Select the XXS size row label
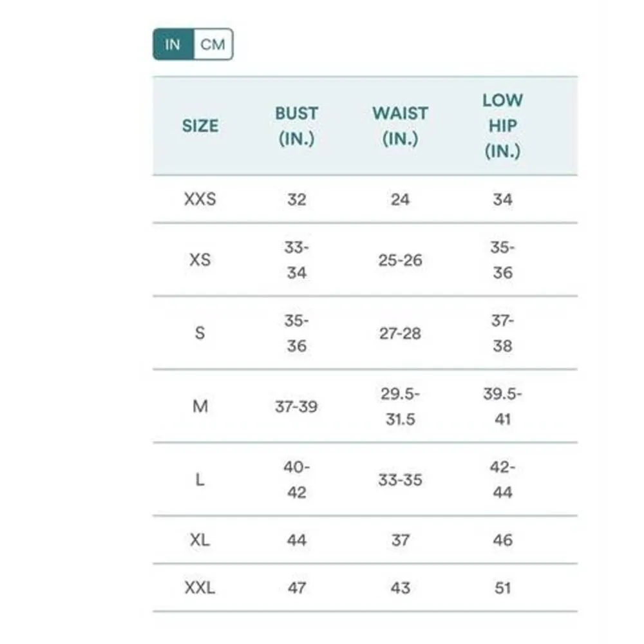The height and width of the screenshot is (644, 644). coord(200,200)
